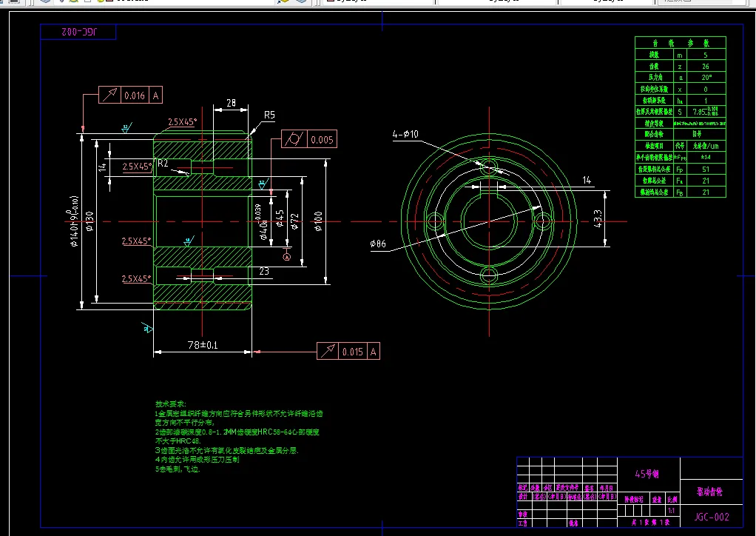Select the 允许值/um header cell
The width and height of the screenshot is (756, 536).
[x=706, y=146]
